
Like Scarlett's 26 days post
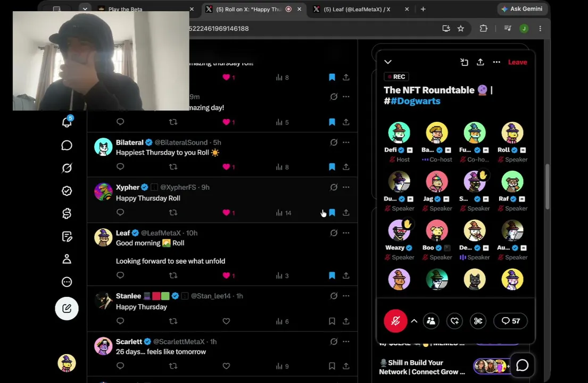[x=226, y=366]
